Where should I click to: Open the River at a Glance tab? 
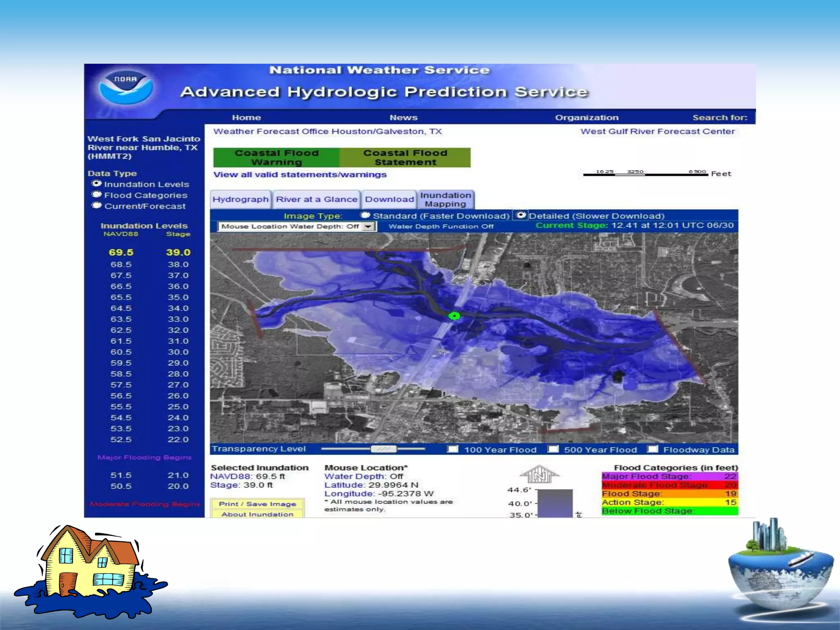click(x=316, y=199)
